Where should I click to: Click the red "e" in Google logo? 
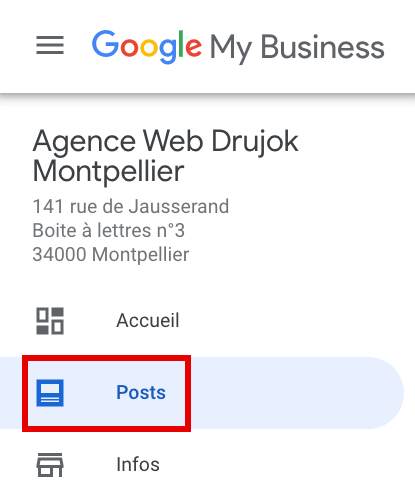(x=193, y=47)
